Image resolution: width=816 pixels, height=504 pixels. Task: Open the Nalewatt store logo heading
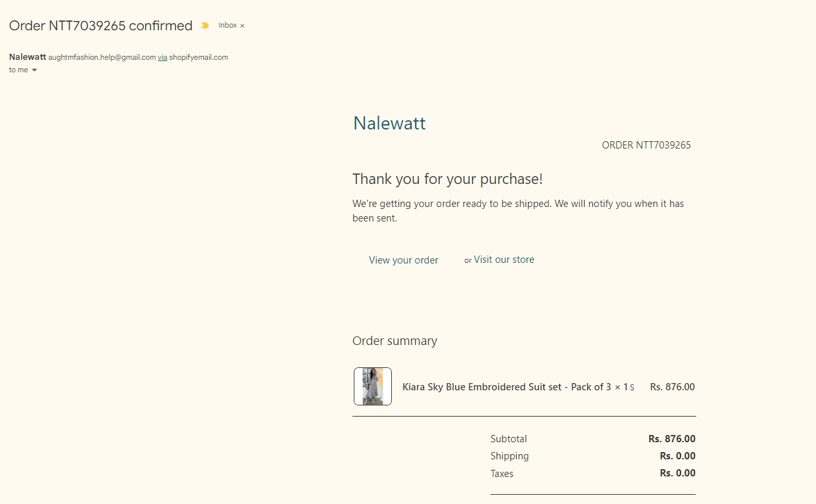point(389,123)
